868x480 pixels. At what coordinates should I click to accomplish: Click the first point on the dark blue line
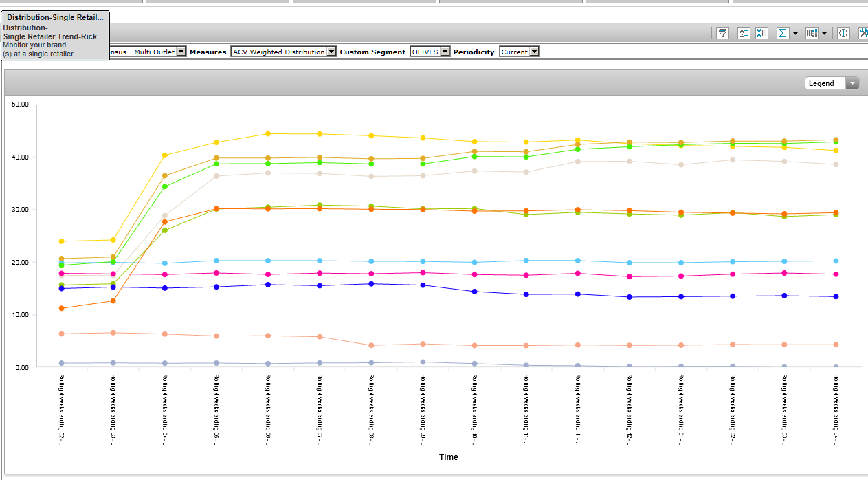[62, 288]
